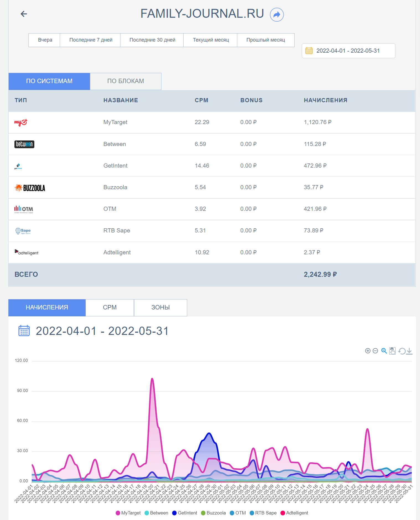Click RTB Sape's accrual 73.89 ₽
Screen dimensions: 420x520
click(313, 230)
